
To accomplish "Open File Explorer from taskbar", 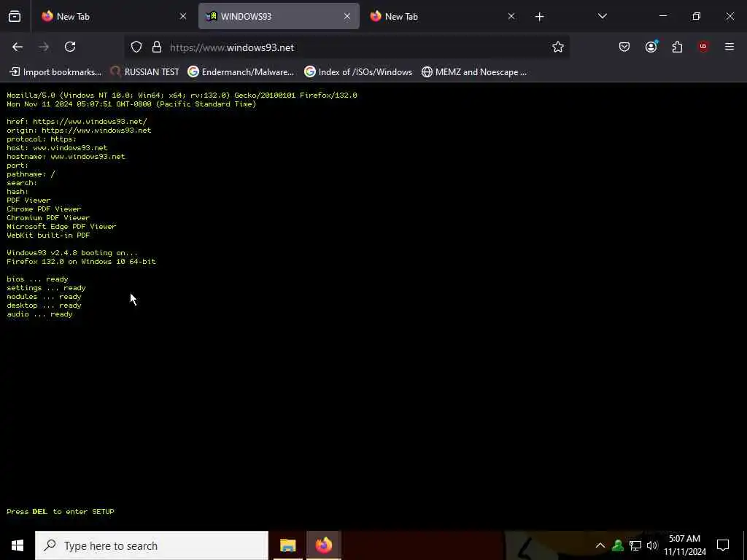I will tap(287, 545).
